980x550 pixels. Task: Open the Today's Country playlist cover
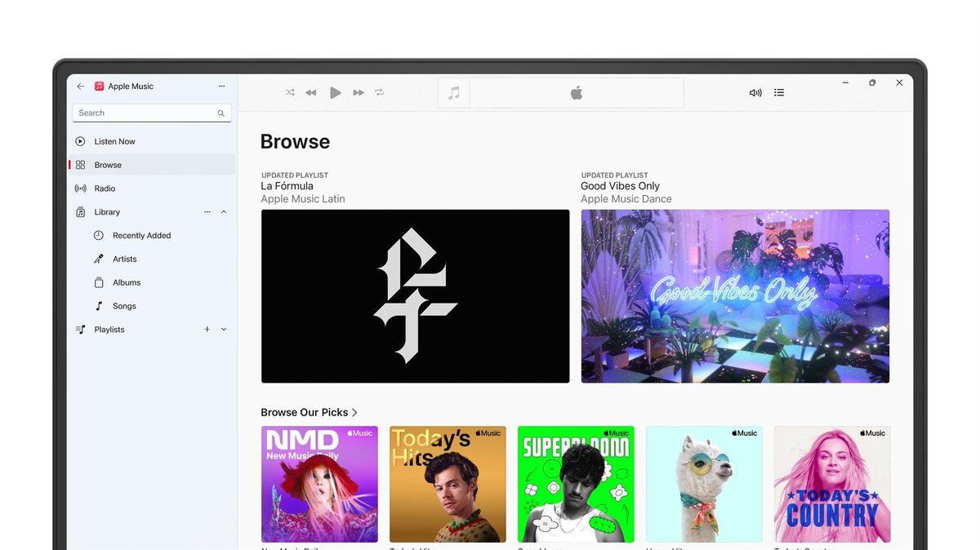tap(832, 484)
